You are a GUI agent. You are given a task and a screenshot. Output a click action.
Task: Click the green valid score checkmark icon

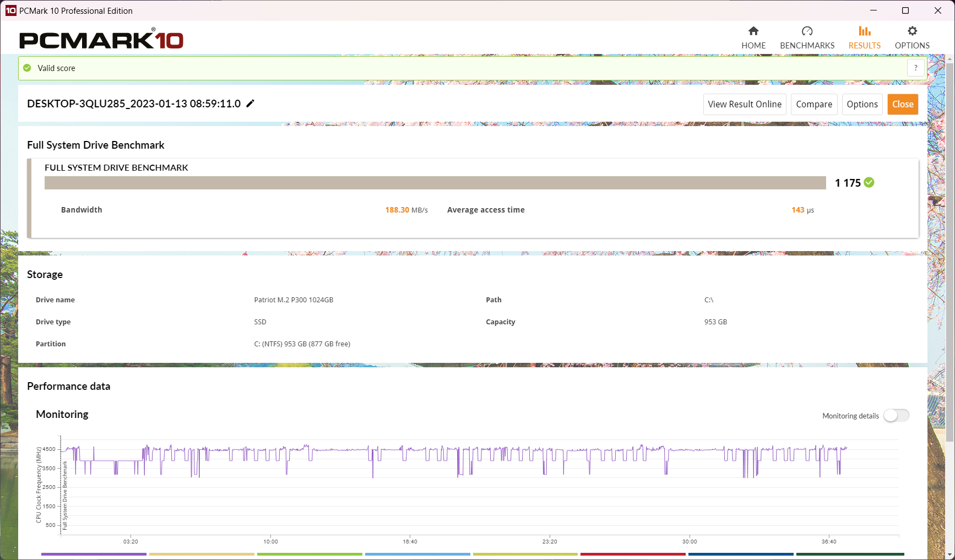tap(27, 68)
